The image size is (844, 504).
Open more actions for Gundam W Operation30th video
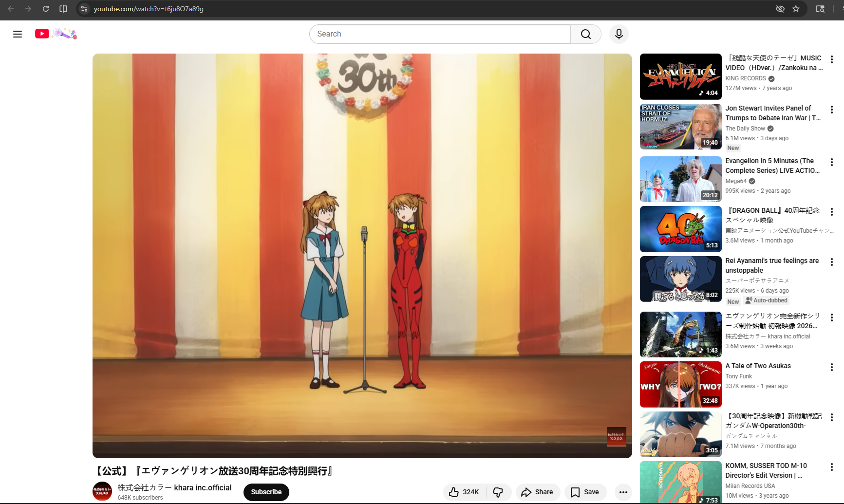(x=832, y=417)
